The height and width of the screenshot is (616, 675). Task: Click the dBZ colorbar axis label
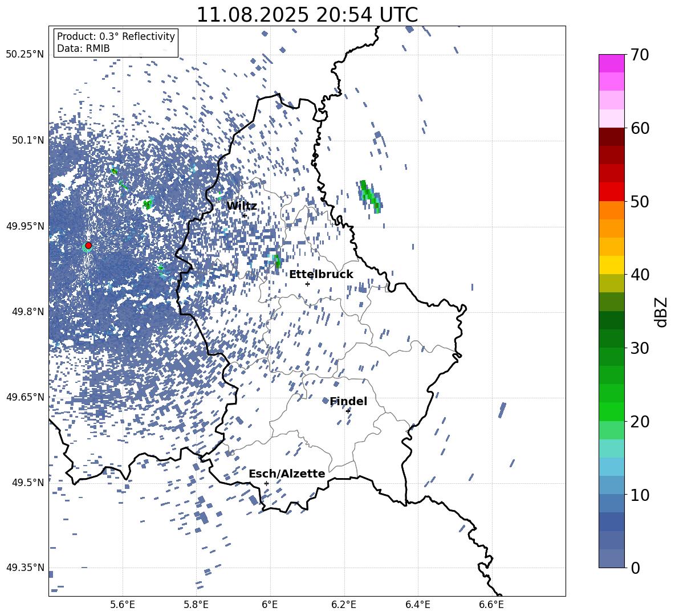pos(662,312)
